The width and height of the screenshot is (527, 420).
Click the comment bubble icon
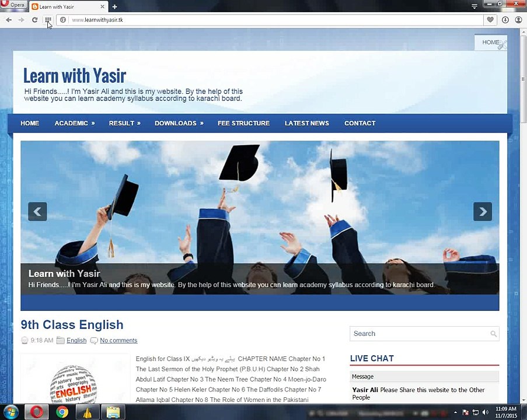(x=94, y=340)
